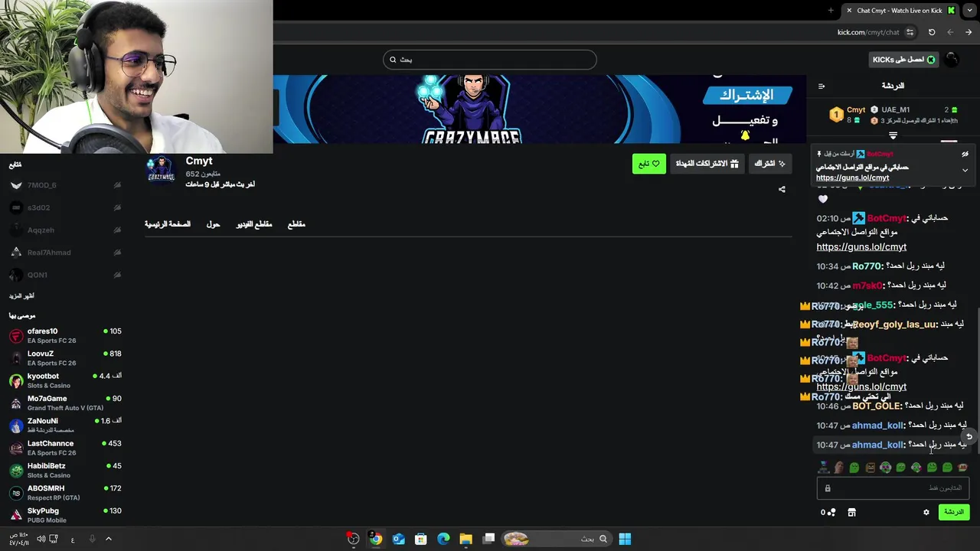Open site settings icon in address bar
The height and width of the screenshot is (551, 980).
click(x=910, y=32)
